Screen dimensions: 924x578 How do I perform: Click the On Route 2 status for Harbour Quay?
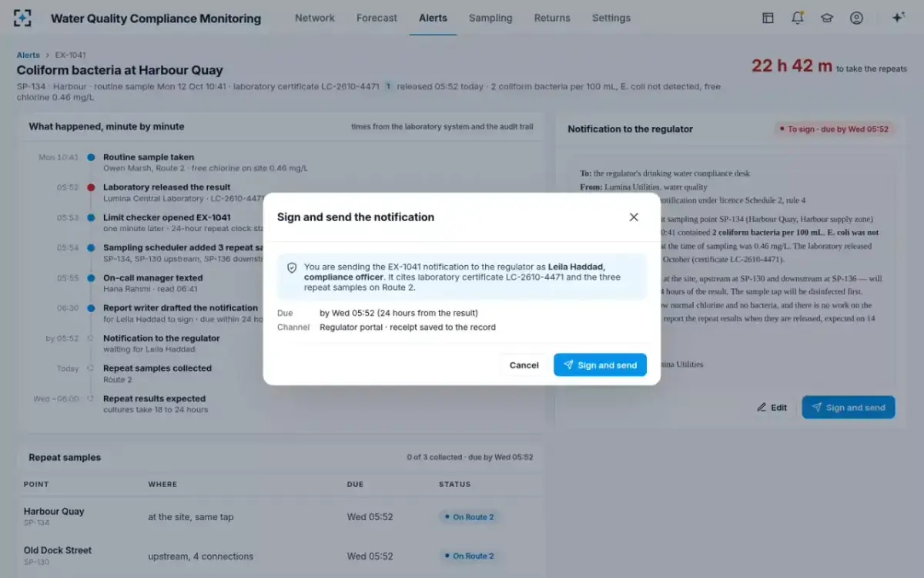469,517
